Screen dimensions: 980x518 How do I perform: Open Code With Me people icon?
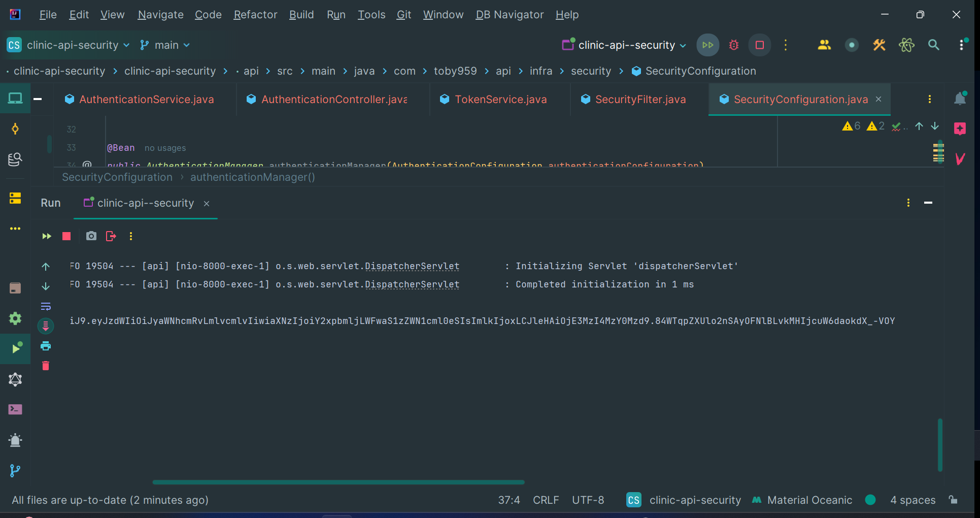824,45
